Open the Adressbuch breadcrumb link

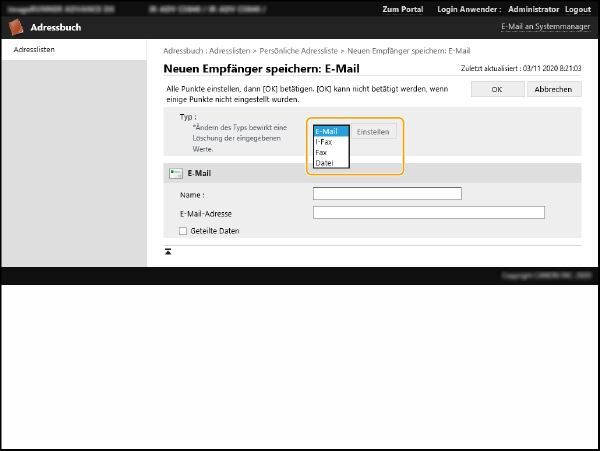click(184, 51)
